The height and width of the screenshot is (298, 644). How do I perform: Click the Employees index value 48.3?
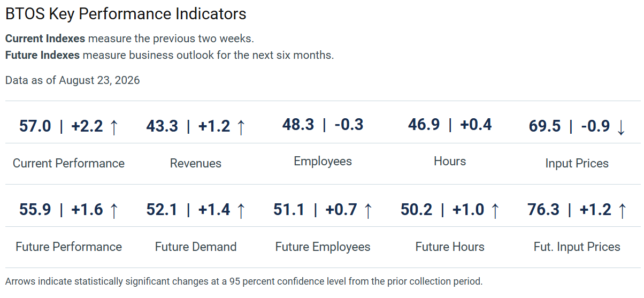pos(298,125)
